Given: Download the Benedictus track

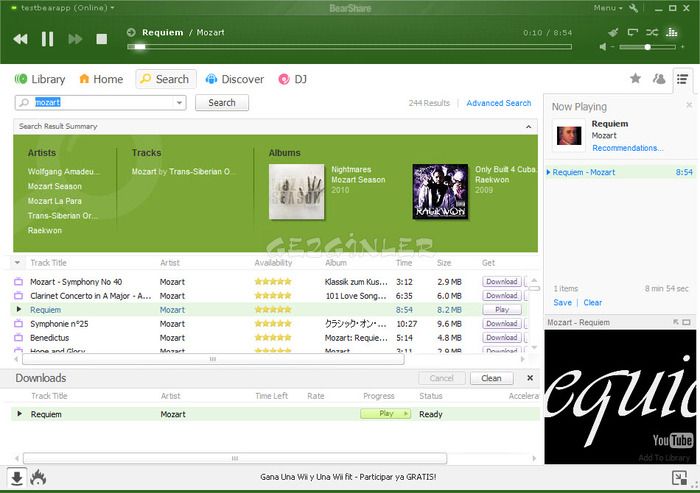Looking at the screenshot, I should [x=502, y=338].
